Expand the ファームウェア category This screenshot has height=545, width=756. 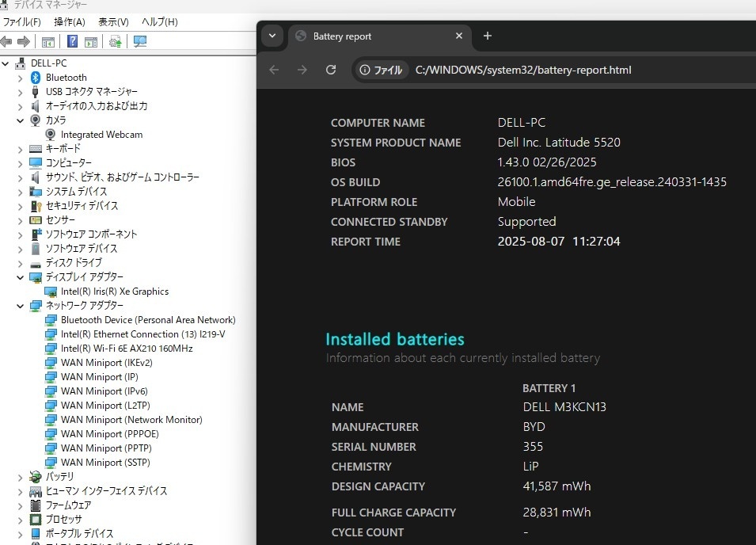(x=20, y=505)
